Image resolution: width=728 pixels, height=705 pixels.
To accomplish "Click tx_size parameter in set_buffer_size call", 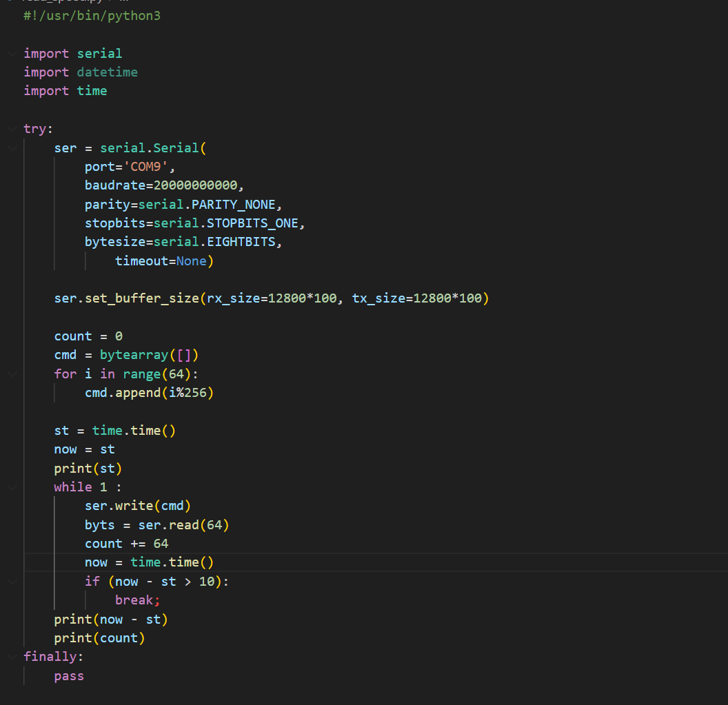I will [379, 298].
